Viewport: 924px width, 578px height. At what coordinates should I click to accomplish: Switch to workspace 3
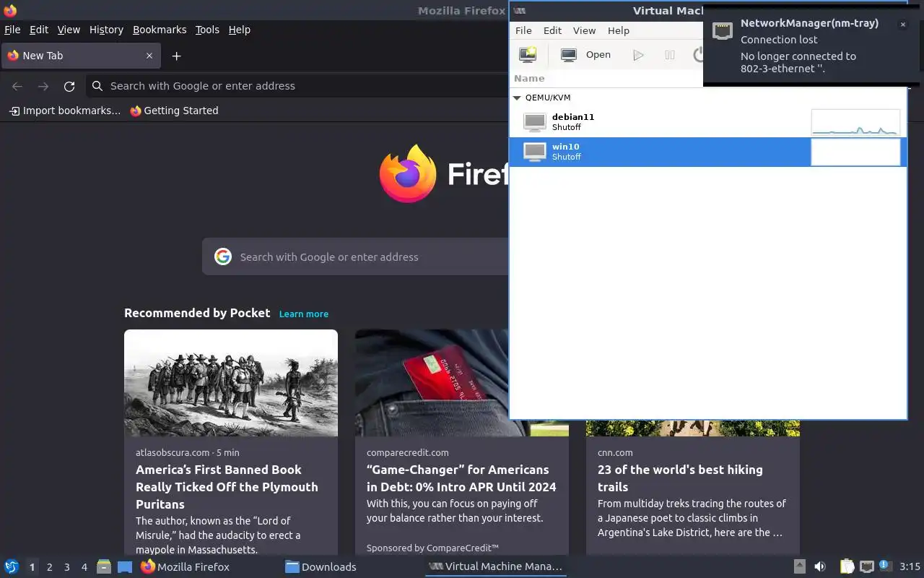point(66,567)
